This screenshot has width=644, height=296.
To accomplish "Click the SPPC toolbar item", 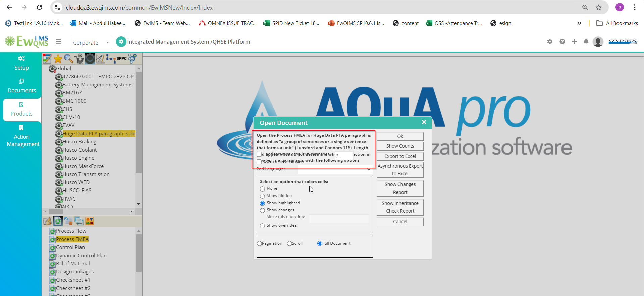I will pos(122,59).
